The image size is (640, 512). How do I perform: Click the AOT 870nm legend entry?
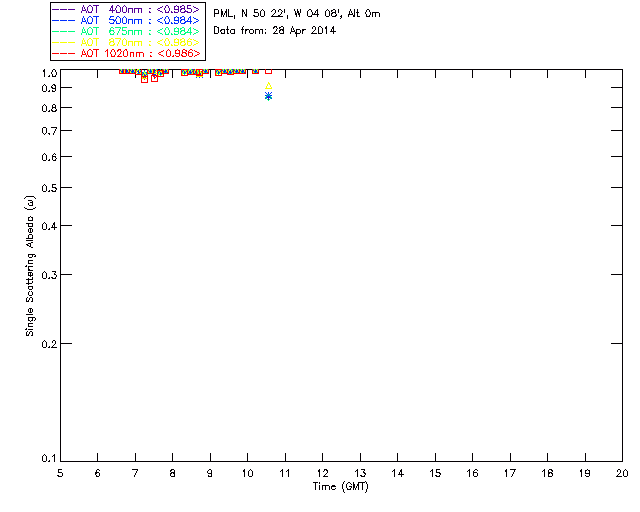coord(126,42)
